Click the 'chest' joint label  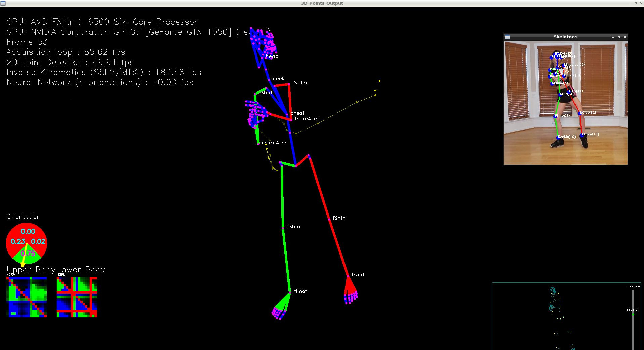(x=297, y=113)
